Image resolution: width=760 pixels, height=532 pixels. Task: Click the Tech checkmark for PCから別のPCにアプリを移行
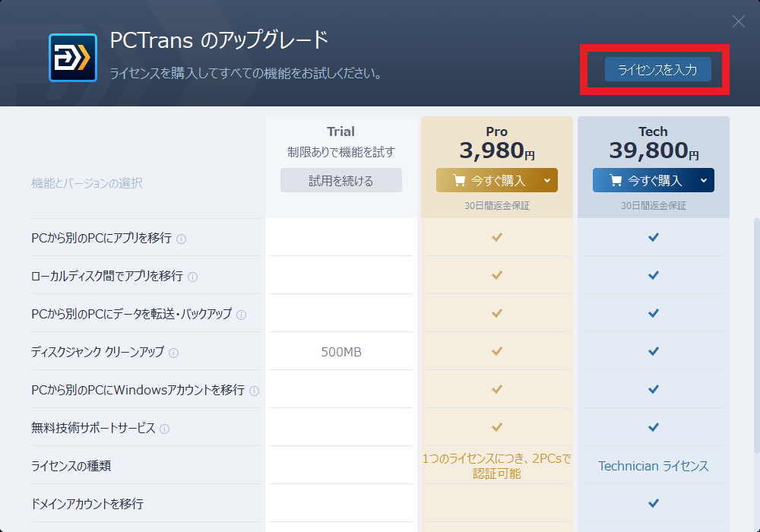click(654, 237)
